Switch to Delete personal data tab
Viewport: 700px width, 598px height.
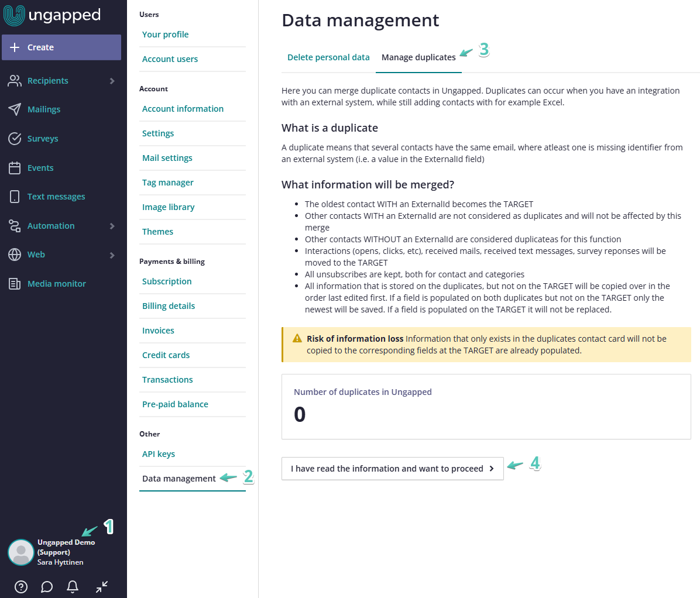tap(328, 57)
